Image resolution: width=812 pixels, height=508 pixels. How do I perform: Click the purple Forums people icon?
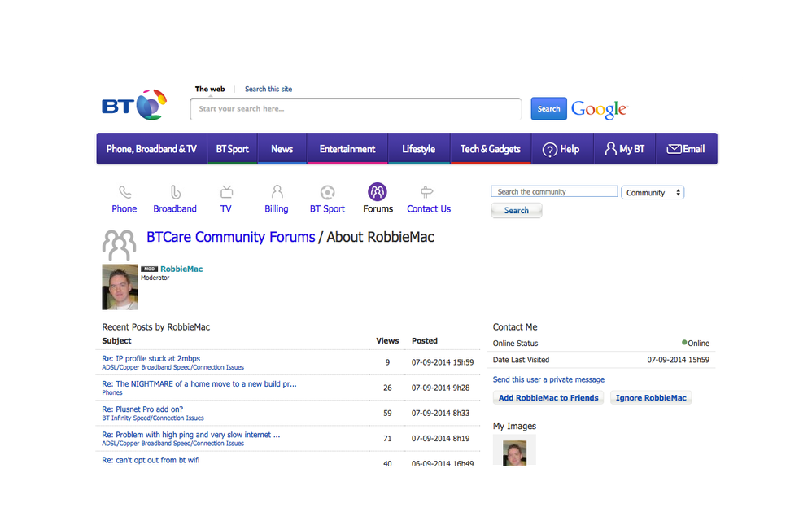[378, 192]
